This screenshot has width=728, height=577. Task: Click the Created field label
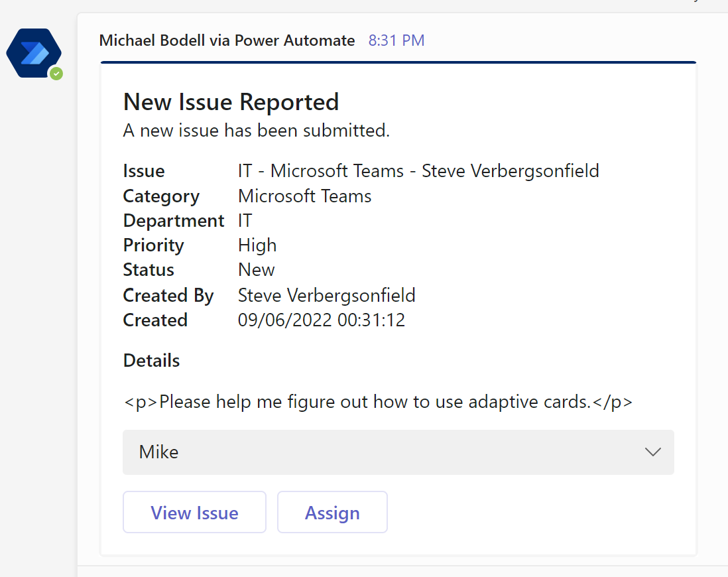[x=155, y=320]
